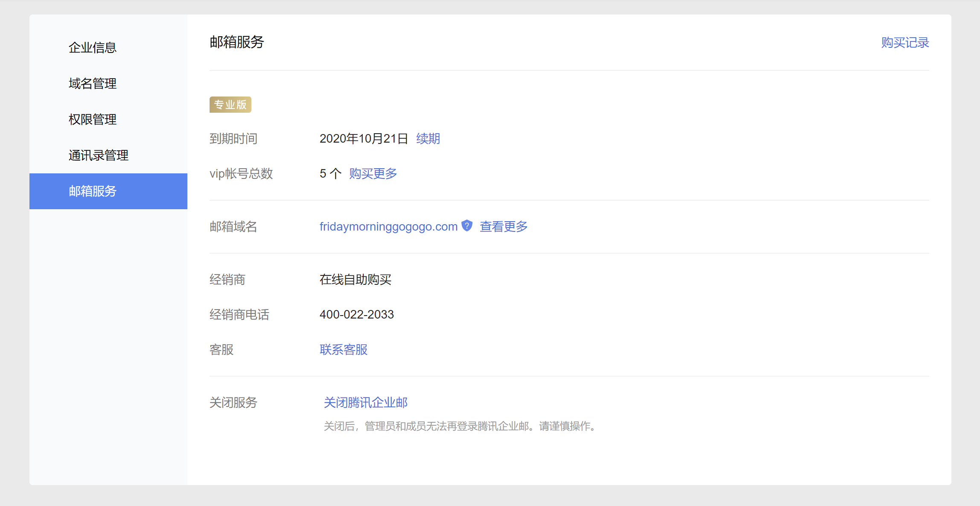Select 权限管理 in the sidebar
Image resolution: width=980 pixels, height=506 pixels.
[92, 119]
